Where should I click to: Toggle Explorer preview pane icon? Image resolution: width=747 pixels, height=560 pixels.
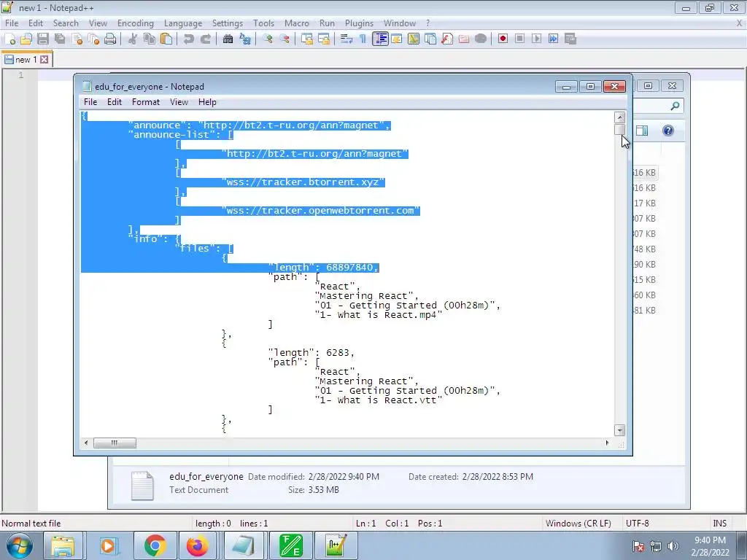click(642, 131)
